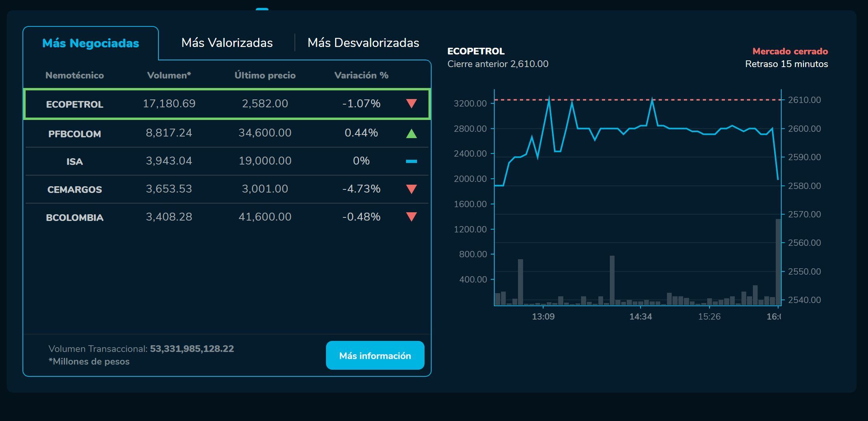Viewport: 868px width, 421px height.
Task: Open the Más Desvalorizadas tab
Action: pos(364,43)
